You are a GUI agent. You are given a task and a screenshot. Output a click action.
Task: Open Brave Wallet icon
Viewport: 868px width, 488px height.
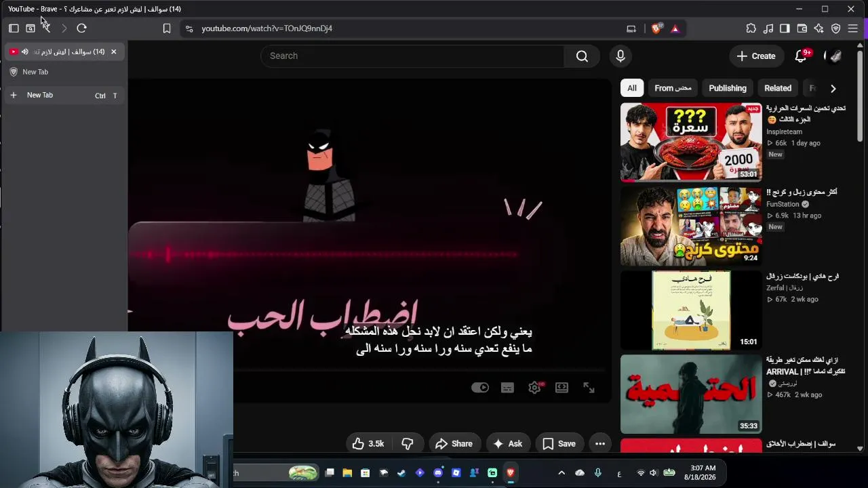[802, 28]
